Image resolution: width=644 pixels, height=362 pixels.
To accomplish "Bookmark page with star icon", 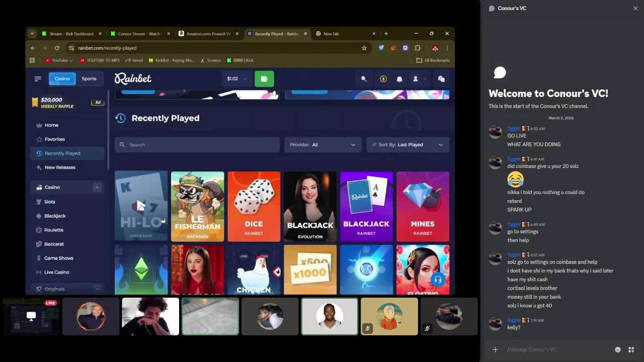I will pyautogui.click(x=364, y=48).
